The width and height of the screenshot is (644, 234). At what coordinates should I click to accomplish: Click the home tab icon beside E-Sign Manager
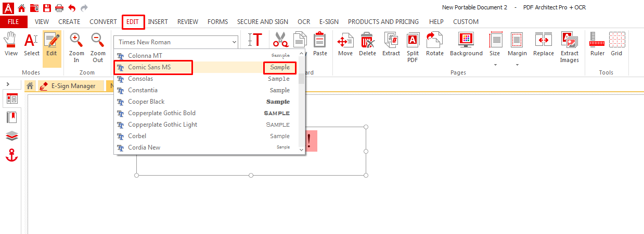click(x=30, y=86)
